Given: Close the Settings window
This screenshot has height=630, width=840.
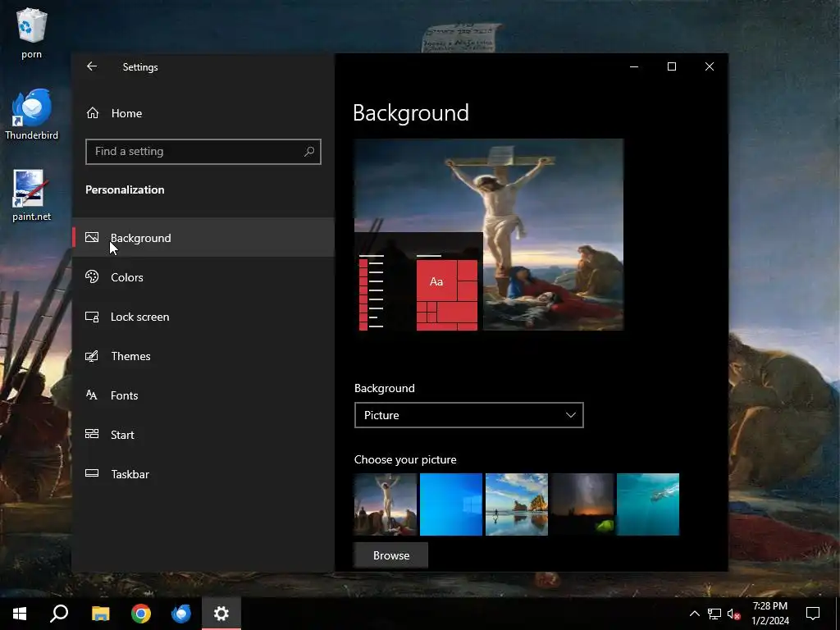Looking at the screenshot, I should pos(710,66).
